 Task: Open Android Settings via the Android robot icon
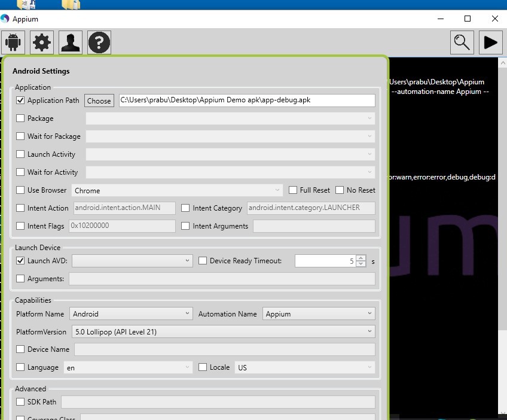click(13, 42)
